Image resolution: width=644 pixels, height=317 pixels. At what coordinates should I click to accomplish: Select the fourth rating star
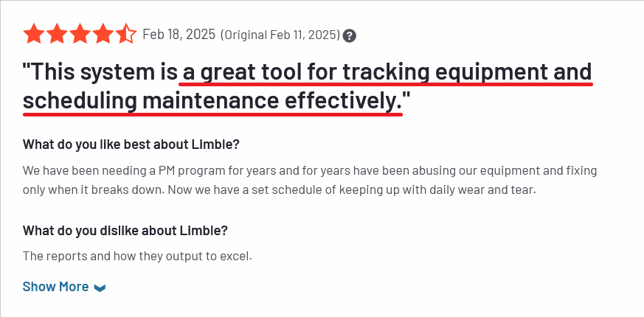tap(103, 35)
